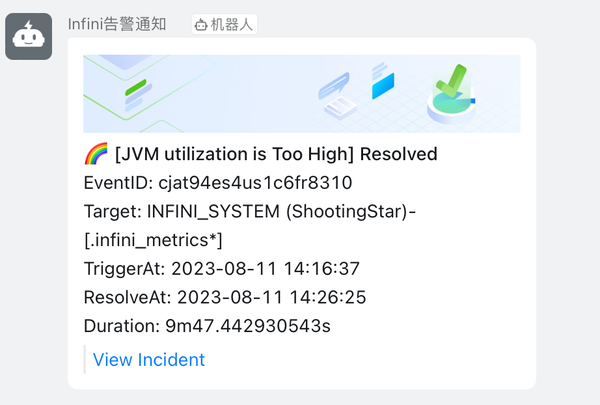Click the Duration 9m47 line
The height and width of the screenshot is (405, 600).
pyautogui.click(x=207, y=326)
